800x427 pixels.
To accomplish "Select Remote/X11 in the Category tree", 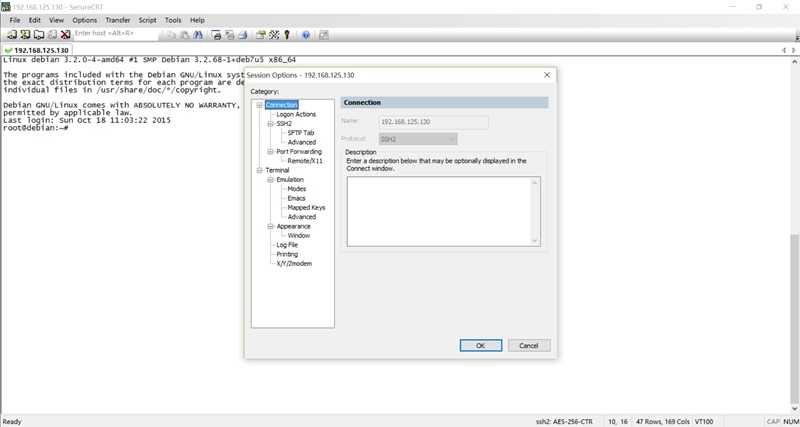I will click(x=305, y=161).
